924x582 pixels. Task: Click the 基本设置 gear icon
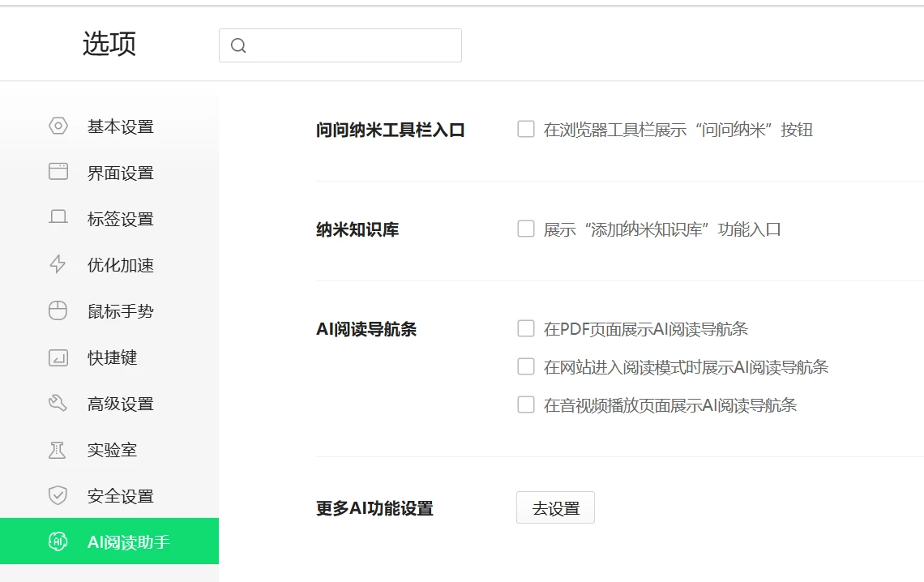pos(57,126)
